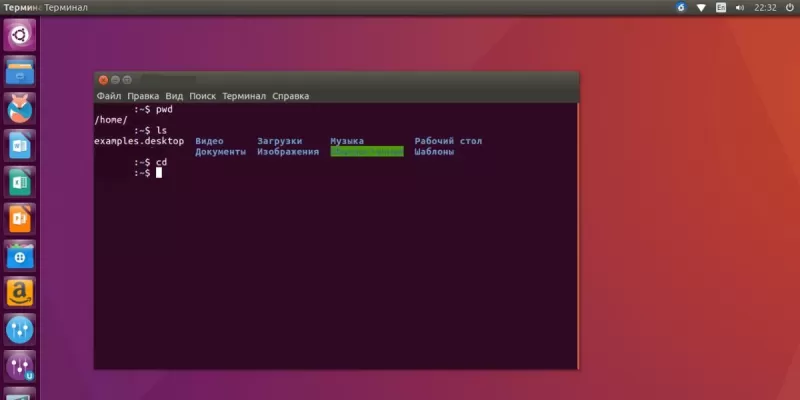This screenshot has height=400, width=800.
Task: Open the Файл menu in Terminal
Action: point(109,96)
